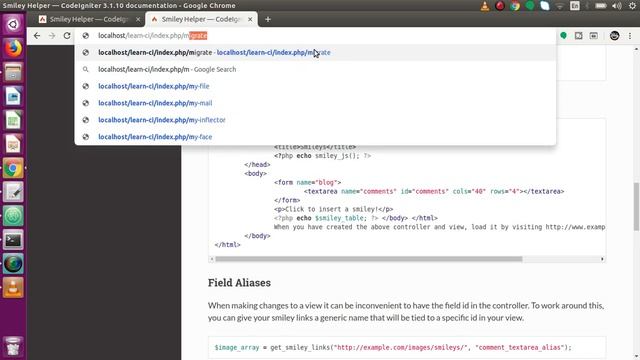Open LibreOffice Calc from dock

point(13,120)
